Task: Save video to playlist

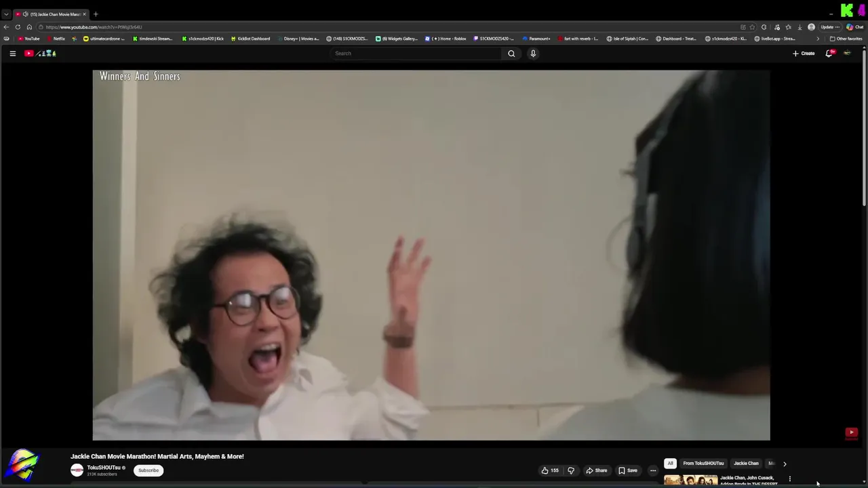Action: coord(628,470)
